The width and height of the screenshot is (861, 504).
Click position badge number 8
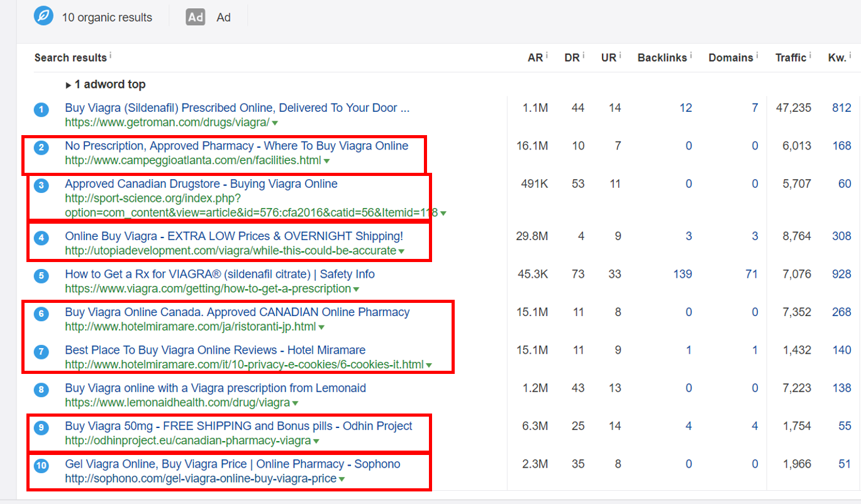(41, 390)
